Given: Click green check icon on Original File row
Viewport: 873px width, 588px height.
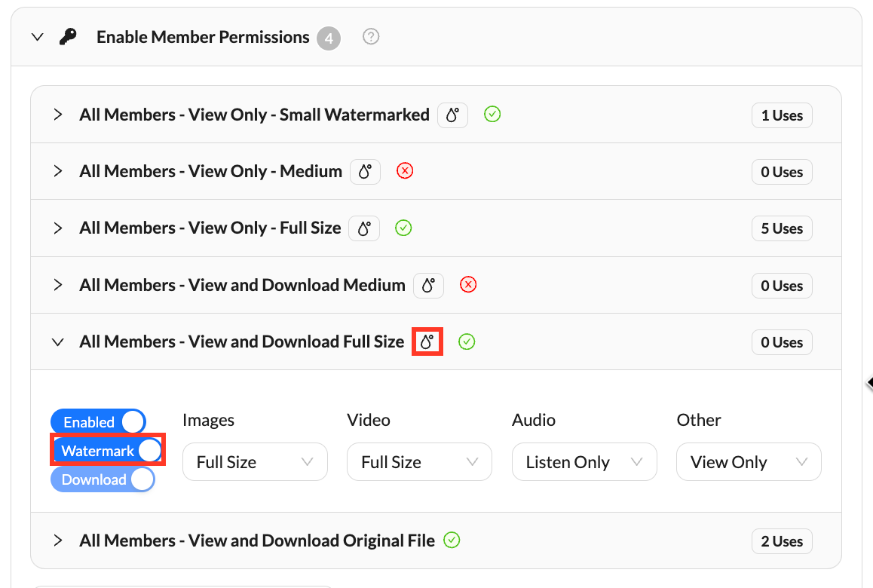Looking at the screenshot, I should [x=452, y=540].
